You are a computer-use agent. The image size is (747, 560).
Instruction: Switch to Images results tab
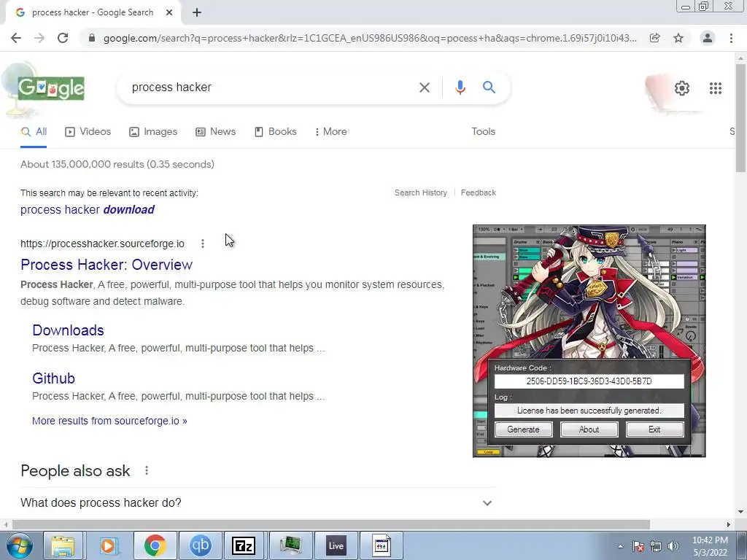click(x=153, y=132)
